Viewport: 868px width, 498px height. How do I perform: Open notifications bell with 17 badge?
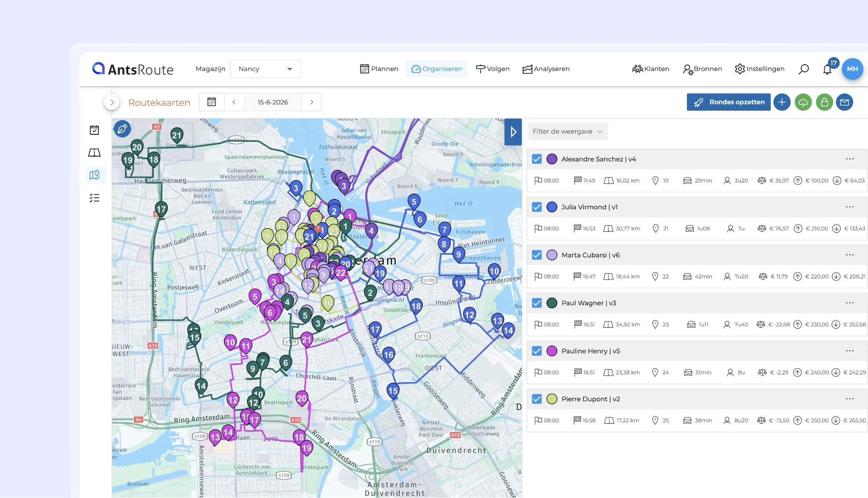827,69
